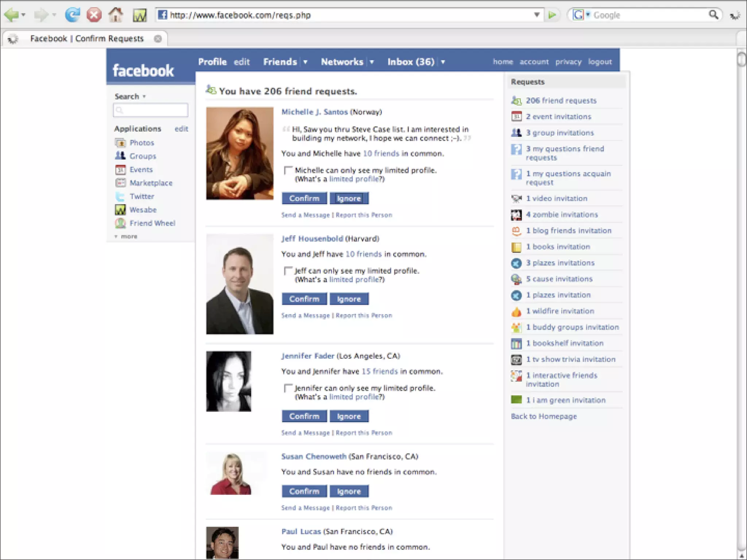Viewport: 747px width, 560px height.
Task: Click the i am green invitation icon
Action: [x=516, y=400]
